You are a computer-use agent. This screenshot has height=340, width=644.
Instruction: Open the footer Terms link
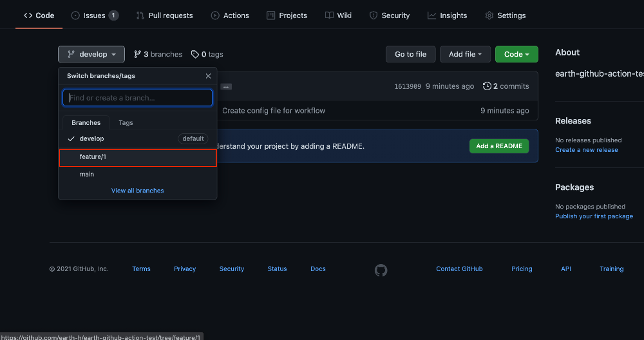(x=141, y=269)
